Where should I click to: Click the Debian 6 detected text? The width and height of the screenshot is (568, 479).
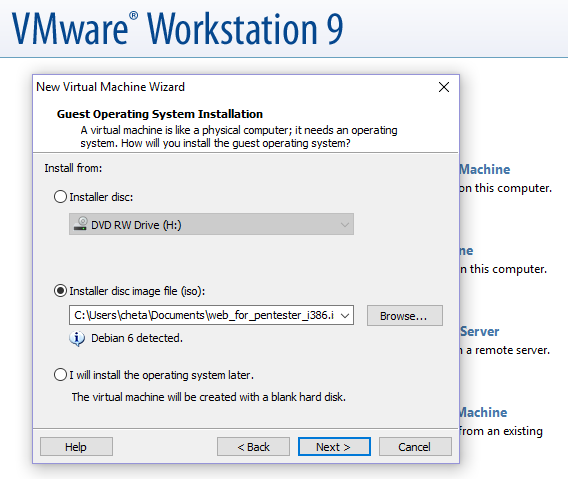(137, 338)
